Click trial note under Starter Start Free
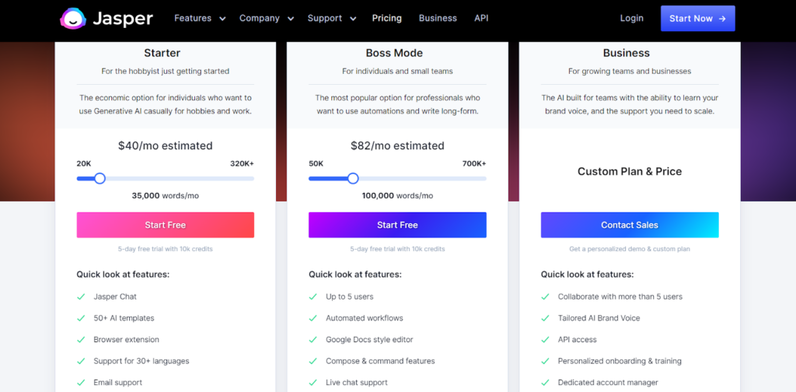Viewport: 796px width, 392px height. [165, 249]
